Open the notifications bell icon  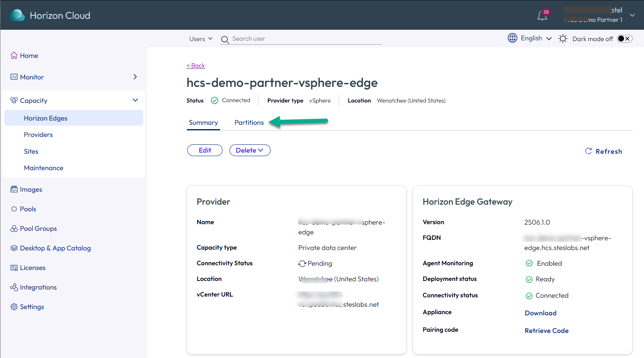coord(542,16)
